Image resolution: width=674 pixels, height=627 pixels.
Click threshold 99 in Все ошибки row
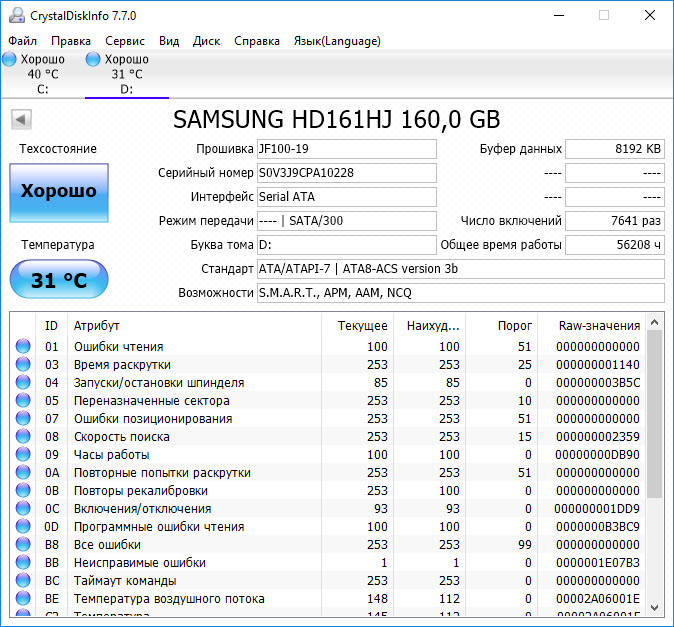coord(525,544)
